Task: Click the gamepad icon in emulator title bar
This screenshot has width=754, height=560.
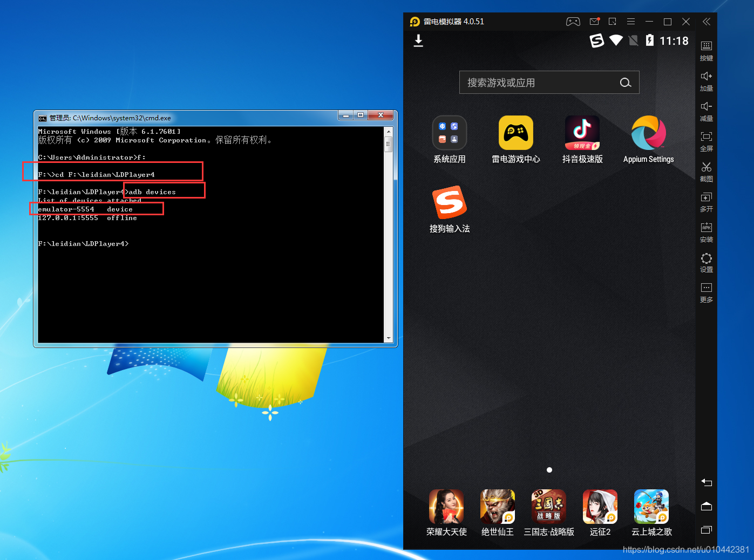Action: (x=573, y=22)
